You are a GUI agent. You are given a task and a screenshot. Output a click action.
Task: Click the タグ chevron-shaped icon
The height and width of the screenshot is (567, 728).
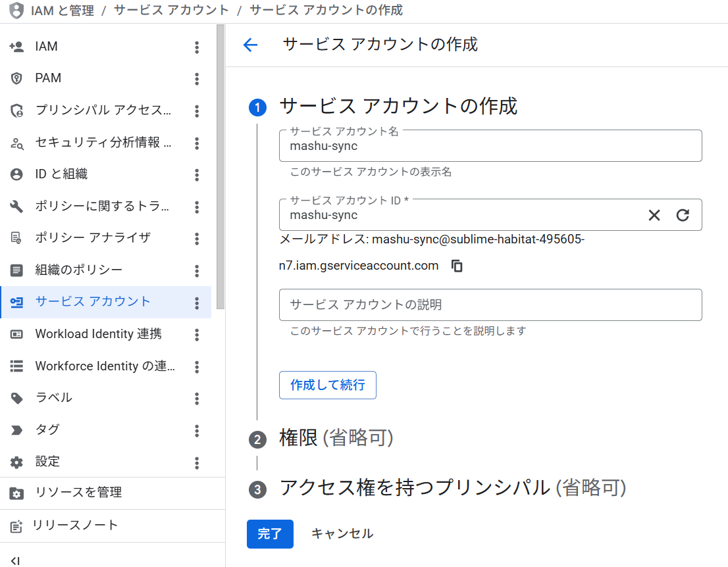pos(16,430)
